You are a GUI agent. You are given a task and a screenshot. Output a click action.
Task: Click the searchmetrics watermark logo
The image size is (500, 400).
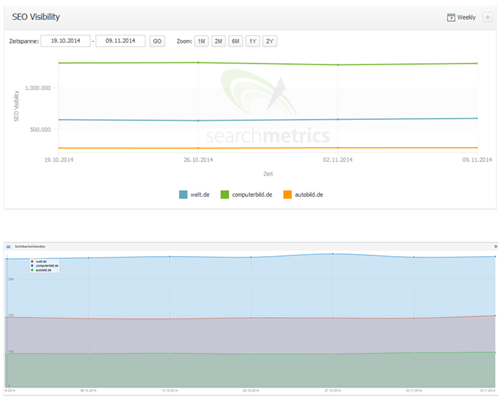pos(268,107)
